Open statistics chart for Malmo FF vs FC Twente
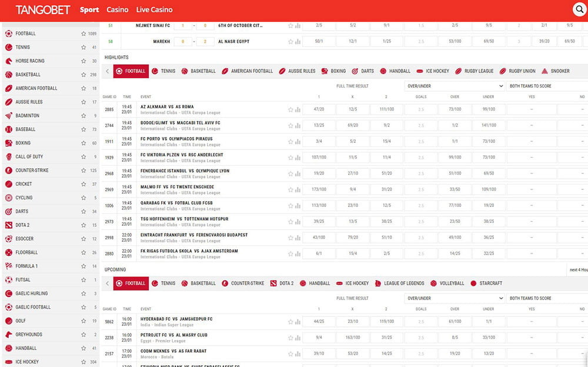The width and height of the screenshot is (588, 367). coord(298,189)
